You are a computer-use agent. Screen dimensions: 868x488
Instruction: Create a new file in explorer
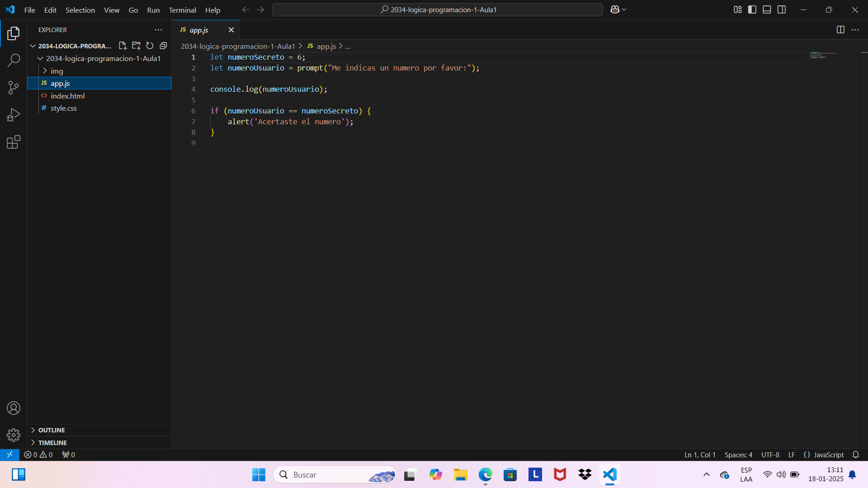tap(123, 46)
